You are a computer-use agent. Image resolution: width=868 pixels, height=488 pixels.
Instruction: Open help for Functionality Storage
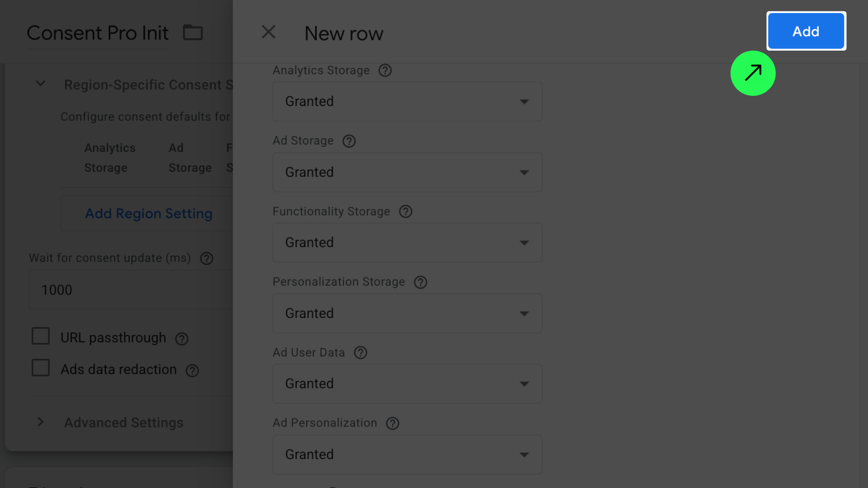406,211
